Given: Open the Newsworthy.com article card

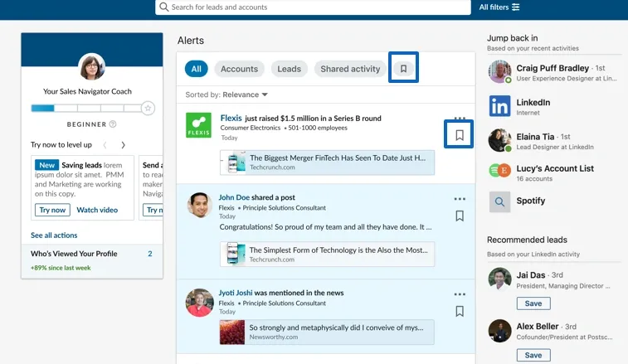Looking at the screenshot, I should [x=327, y=332].
